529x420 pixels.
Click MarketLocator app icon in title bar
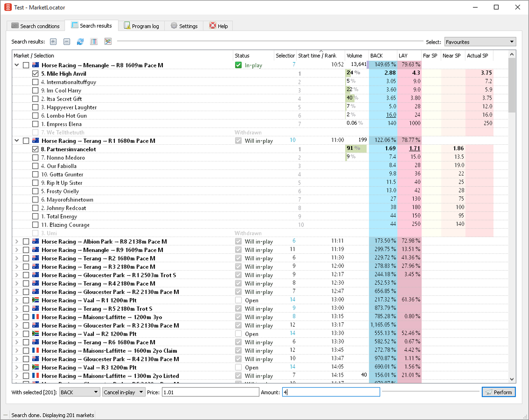(x=8, y=7)
